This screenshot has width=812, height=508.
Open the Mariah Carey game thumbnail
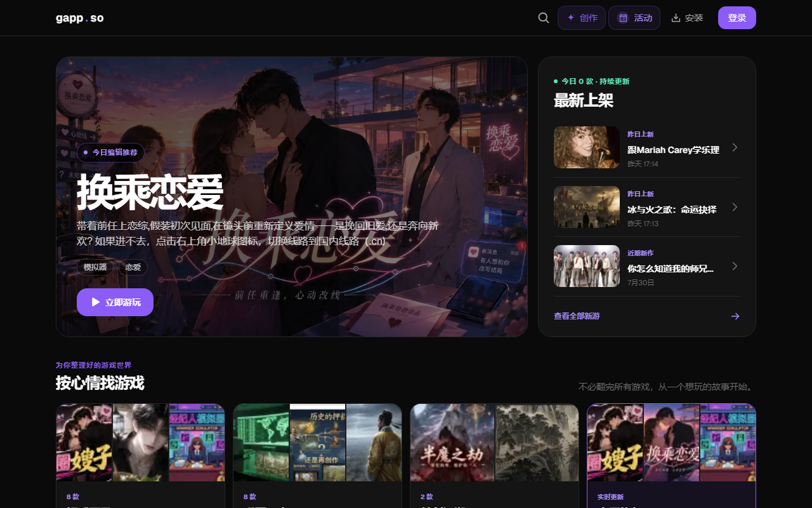pyautogui.click(x=587, y=147)
